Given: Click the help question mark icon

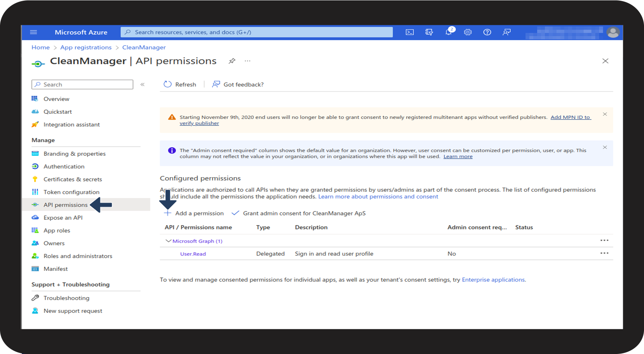Looking at the screenshot, I should coord(487,32).
